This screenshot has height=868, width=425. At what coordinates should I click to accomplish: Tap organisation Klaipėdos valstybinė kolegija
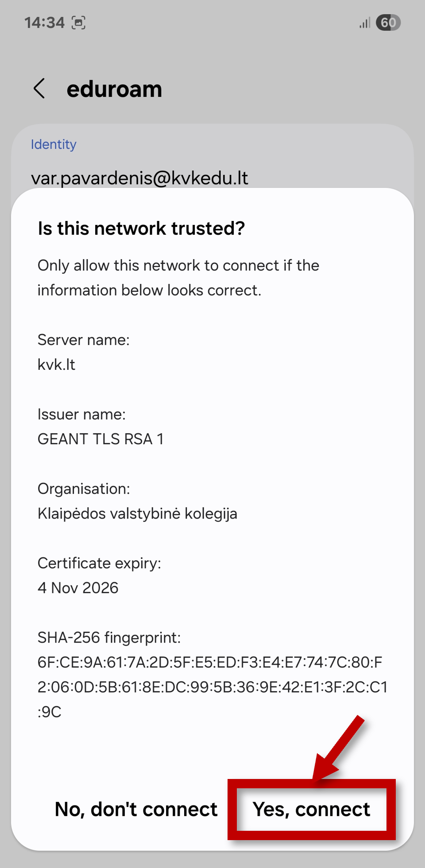pos(137,514)
